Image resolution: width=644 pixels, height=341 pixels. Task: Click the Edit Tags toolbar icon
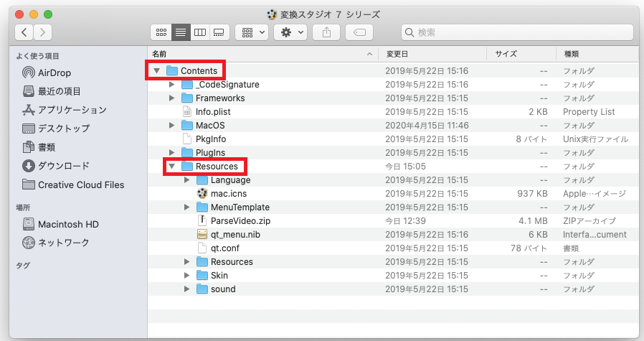click(359, 32)
